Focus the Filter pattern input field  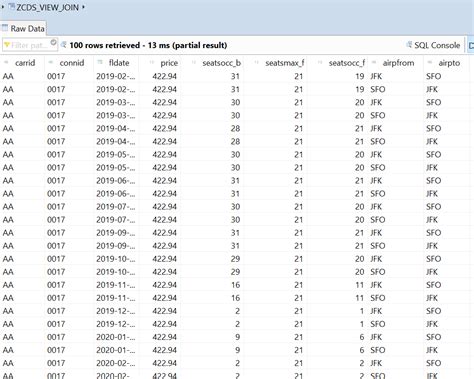(x=30, y=45)
